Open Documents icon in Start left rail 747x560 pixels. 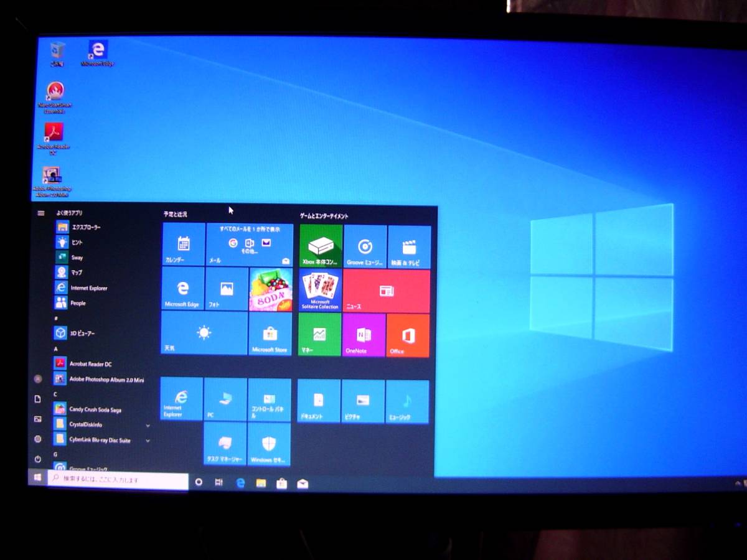pos(38,399)
